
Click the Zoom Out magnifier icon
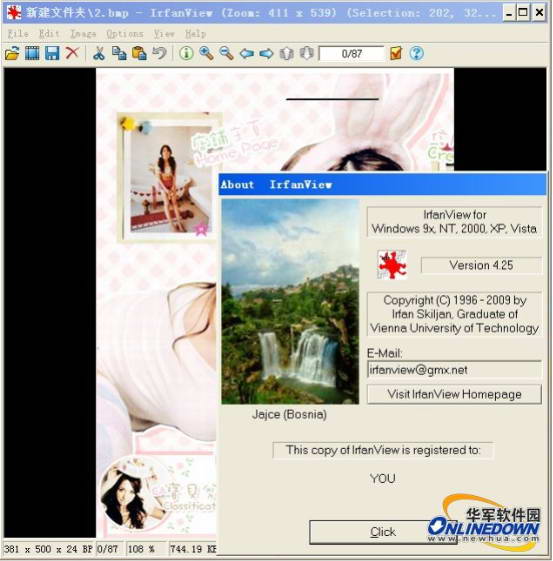coord(226,54)
